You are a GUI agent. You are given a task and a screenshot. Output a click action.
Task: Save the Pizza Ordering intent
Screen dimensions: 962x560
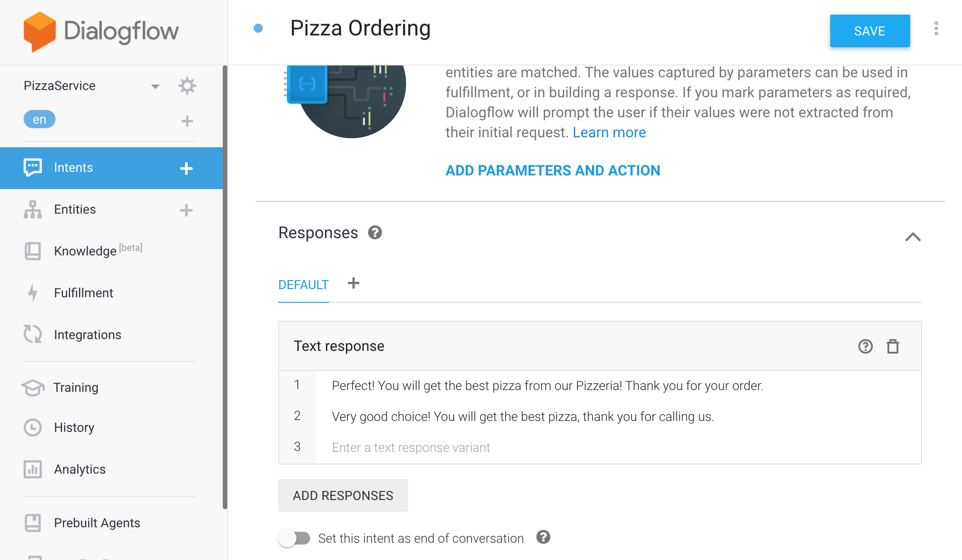pos(870,31)
